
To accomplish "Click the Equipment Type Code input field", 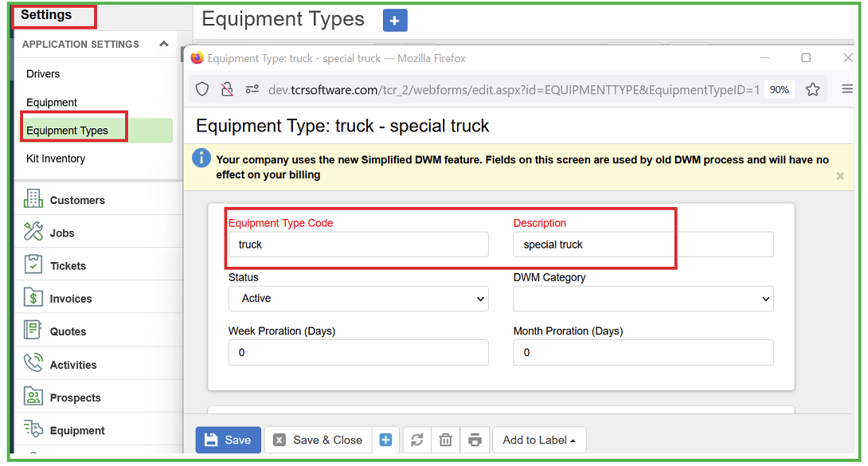I will tap(358, 245).
